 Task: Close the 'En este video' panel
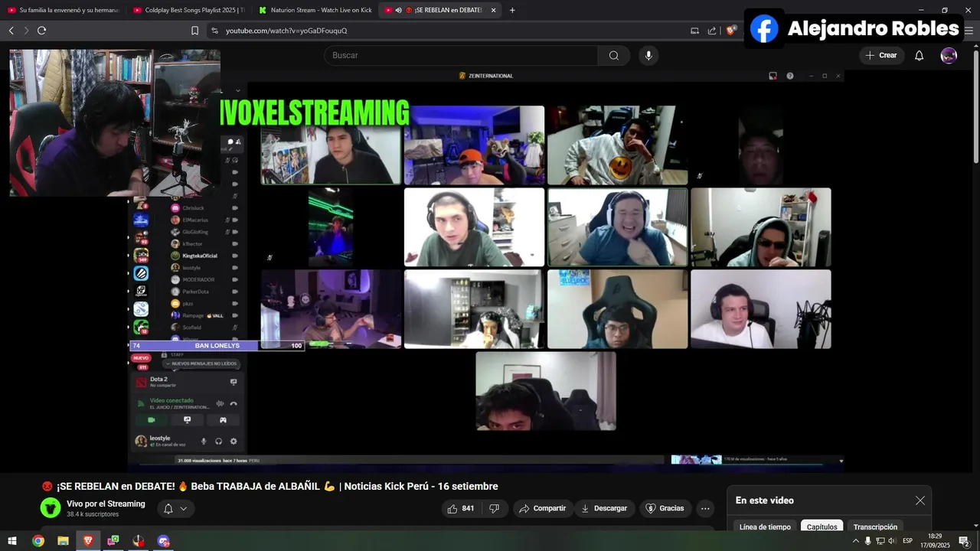tap(920, 500)
